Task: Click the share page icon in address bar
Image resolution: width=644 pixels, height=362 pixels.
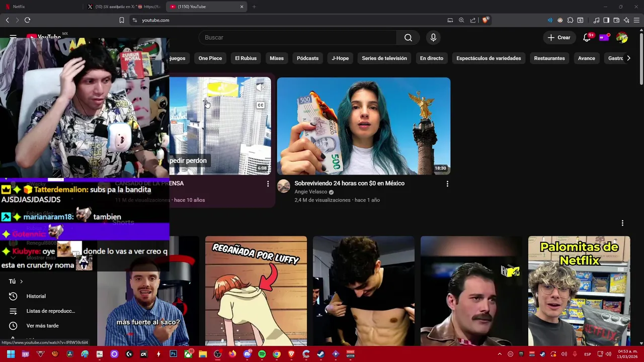Action: [473, 20]
